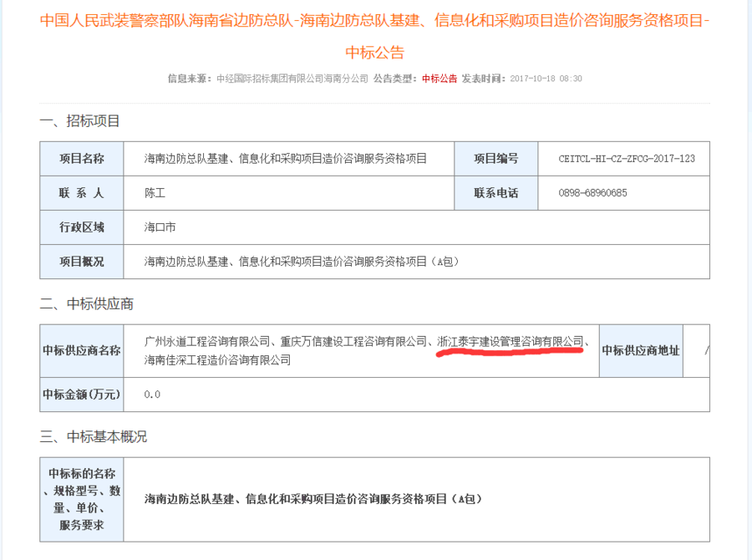The height and width of the screenshot is (560, 752).
Task: Click the 项目编号 header cell
Action: coord(495,158)
